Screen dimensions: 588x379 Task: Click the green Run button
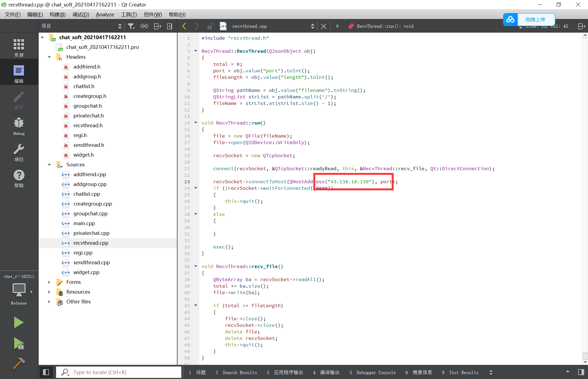[19, 323]
